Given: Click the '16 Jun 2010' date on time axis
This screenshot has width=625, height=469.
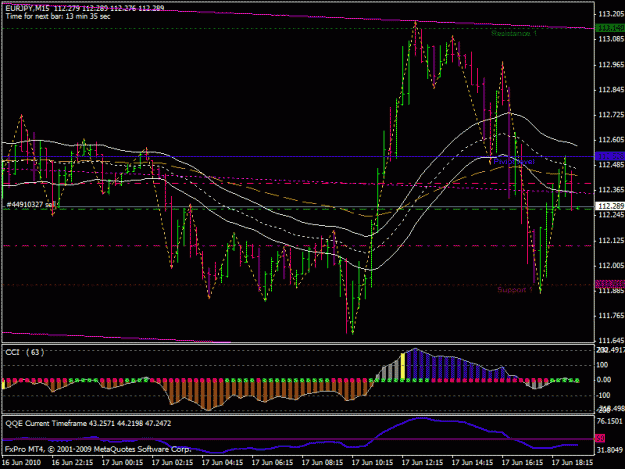Looking at the screenshot, I should (21, 462).
